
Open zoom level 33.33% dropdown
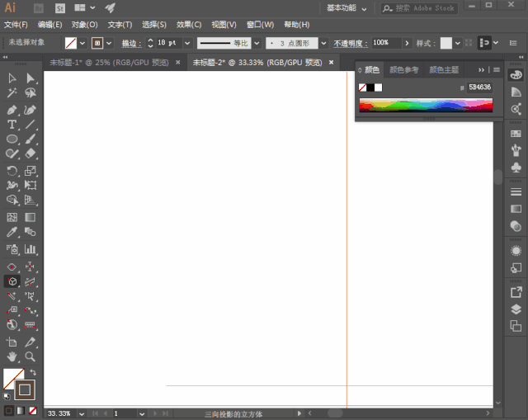click(x=82, y=414)
